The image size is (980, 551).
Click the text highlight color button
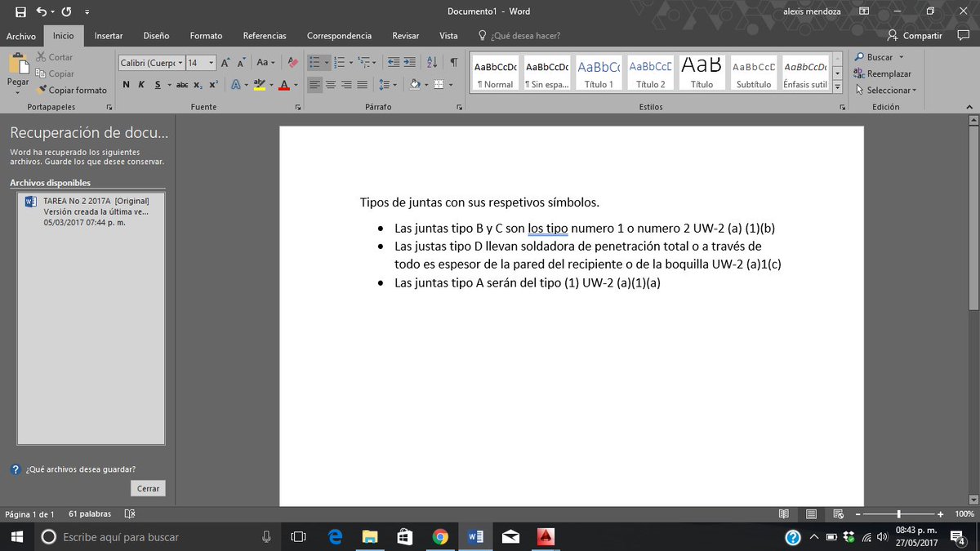point(259,85)
